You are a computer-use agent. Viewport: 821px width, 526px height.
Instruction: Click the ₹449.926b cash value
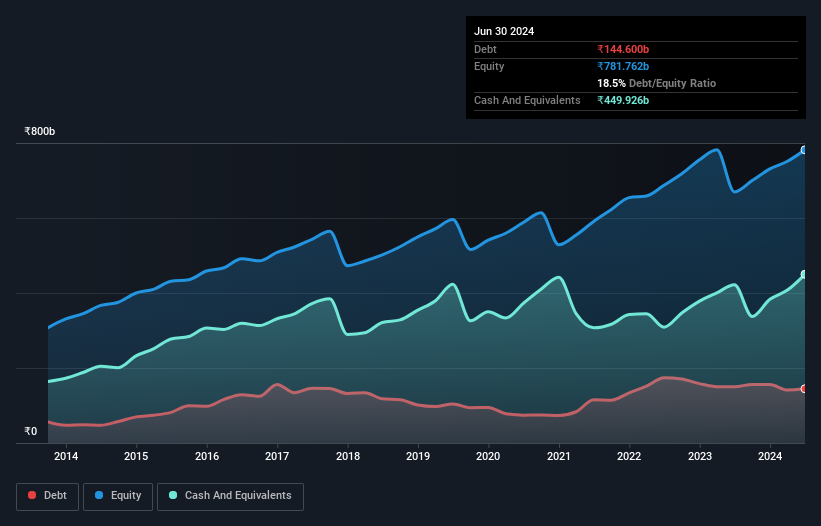[x=623, y=100]
